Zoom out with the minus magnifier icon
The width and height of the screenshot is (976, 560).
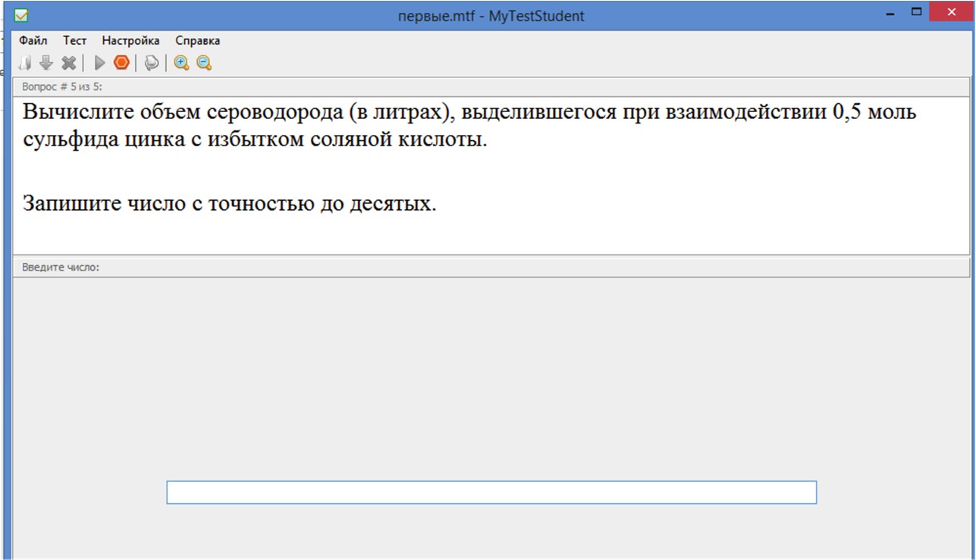pos(204,63)
